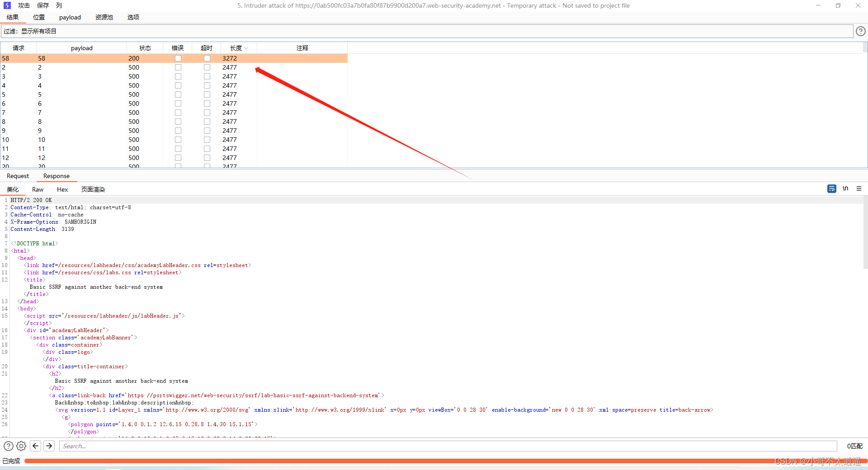Open the search settings gear icon
This screenshot has height=470, width=868.
21,446
